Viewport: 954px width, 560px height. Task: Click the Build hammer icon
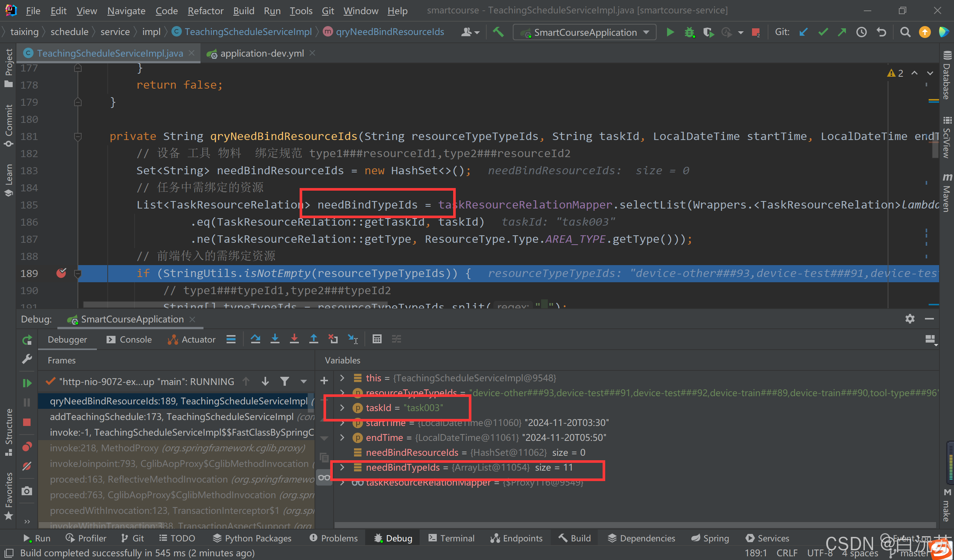(x=498, y=32)
